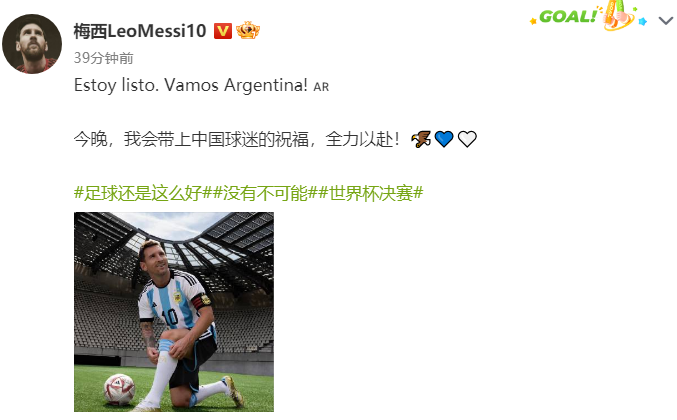The image size is (677, 420).
Task: Click the golden crown membership icon
Action: tap(248, 31)
